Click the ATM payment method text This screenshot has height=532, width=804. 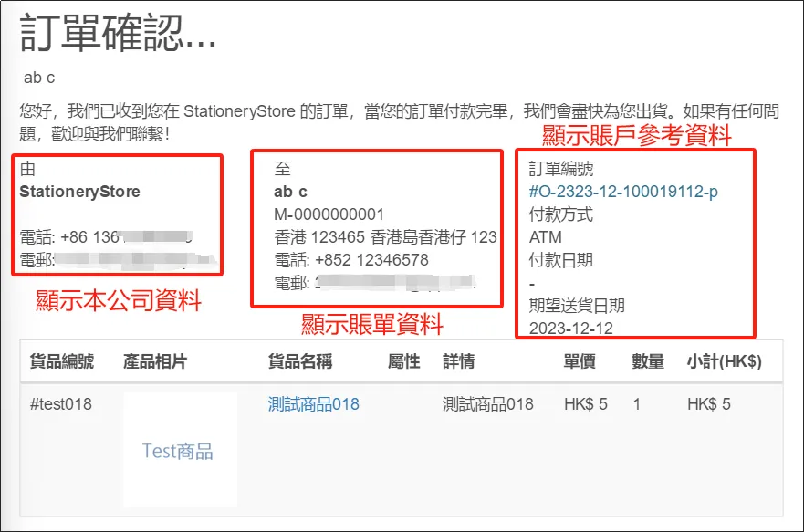click(x=545, y=236)
